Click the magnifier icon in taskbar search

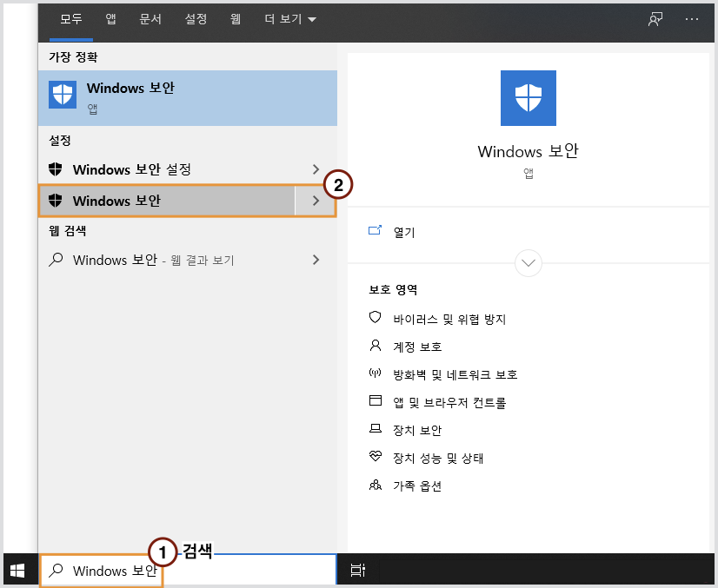(56, 570)
